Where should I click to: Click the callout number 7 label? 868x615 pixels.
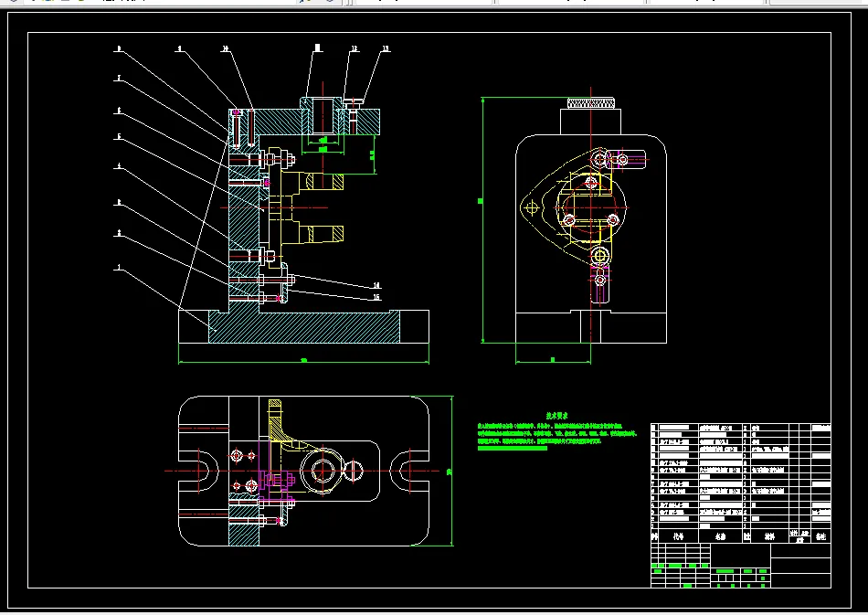[119, 78]
